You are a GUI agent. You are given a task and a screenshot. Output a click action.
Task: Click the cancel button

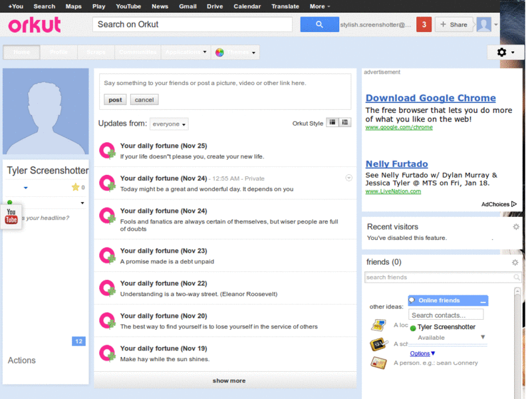pyautogui.click(x=144, y=100)
